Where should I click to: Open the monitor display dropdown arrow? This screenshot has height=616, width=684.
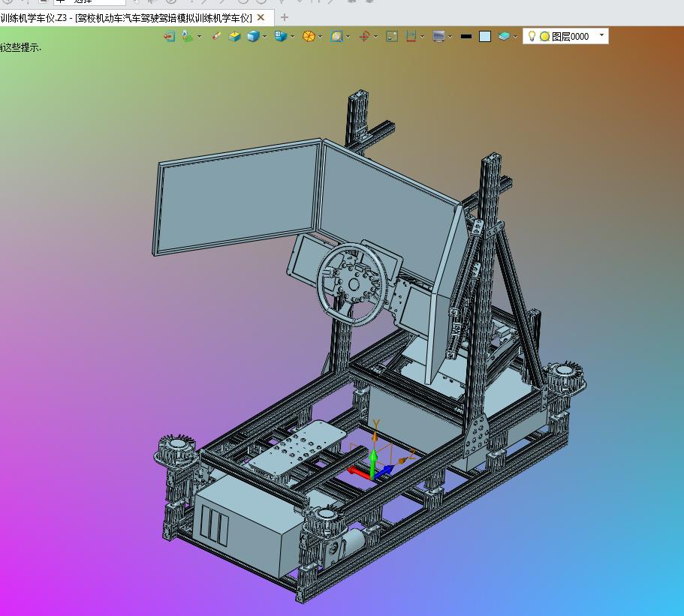click(450, 37)
